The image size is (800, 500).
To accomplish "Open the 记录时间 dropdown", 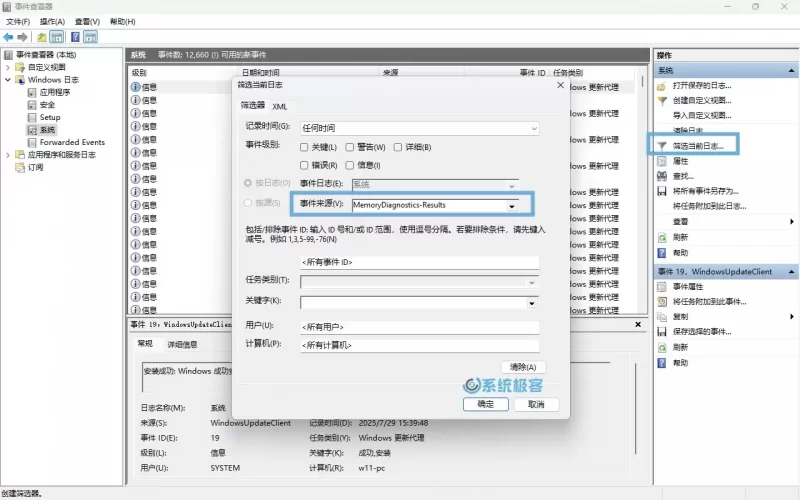I will [x=533, y=128].
